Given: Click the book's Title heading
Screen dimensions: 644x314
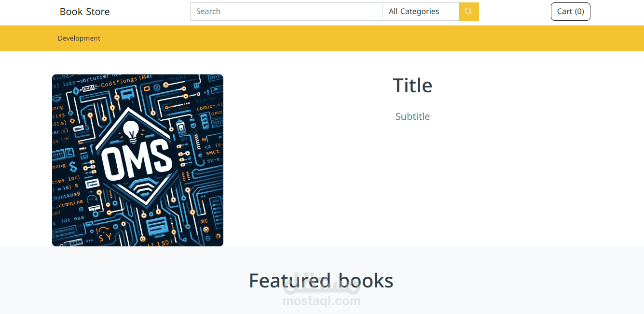Looking at the screenshot, I should [x=412, y=86].
